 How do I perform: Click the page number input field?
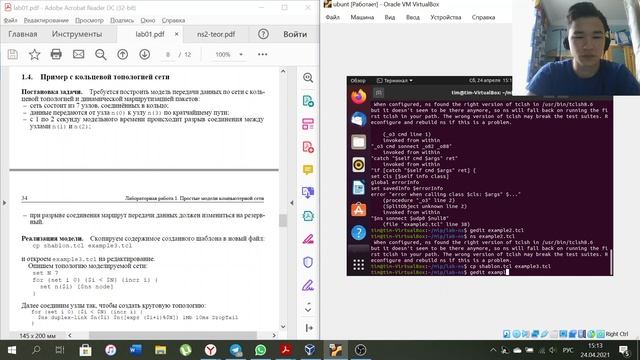(168, 54)
